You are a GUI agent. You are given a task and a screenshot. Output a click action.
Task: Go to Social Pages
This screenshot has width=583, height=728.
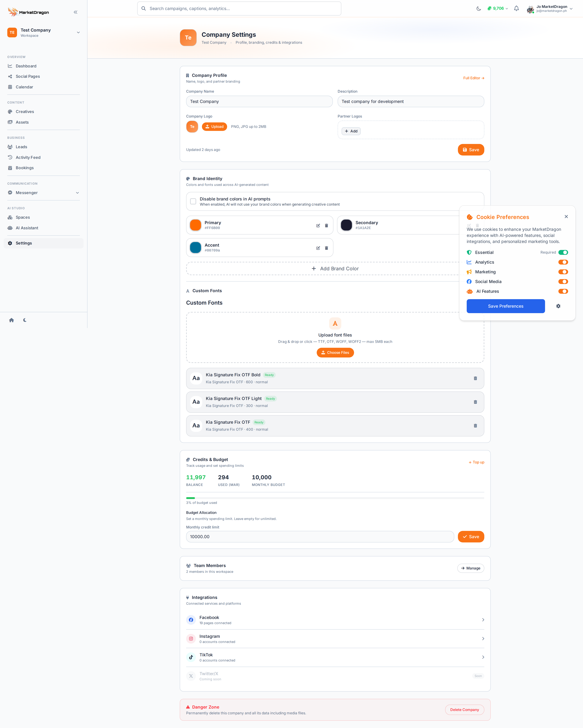[x=44, y=77]
